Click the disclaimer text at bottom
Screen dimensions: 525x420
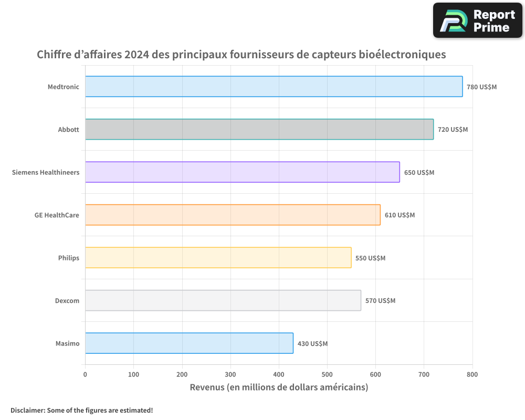(81, 410)
